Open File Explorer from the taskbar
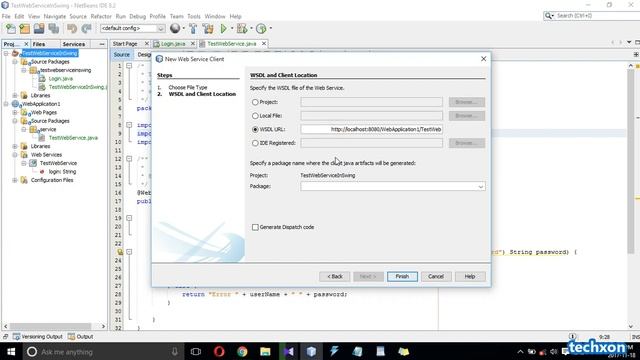The image size is (640, 360). coord(265,351)
